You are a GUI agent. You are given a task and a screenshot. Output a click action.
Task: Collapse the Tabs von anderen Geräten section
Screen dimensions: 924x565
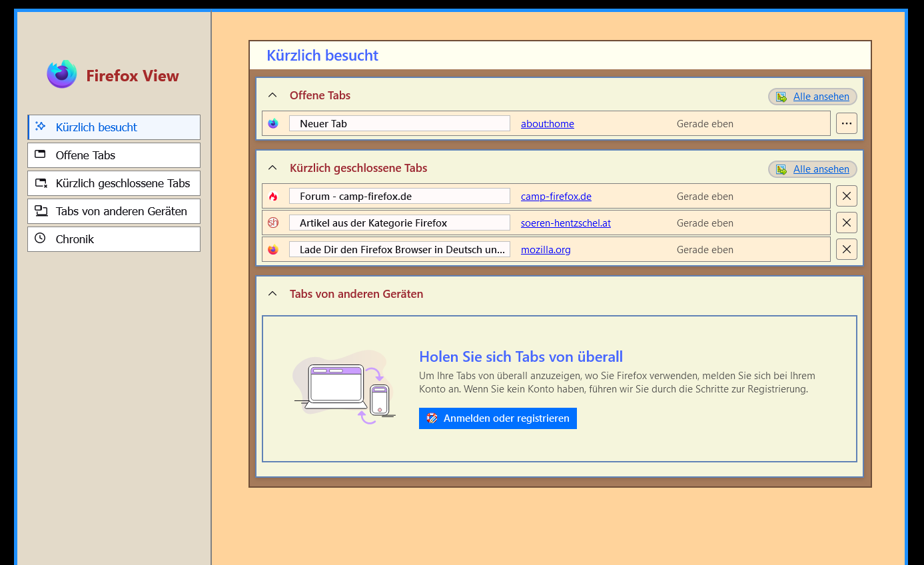[x=272, y=294]
